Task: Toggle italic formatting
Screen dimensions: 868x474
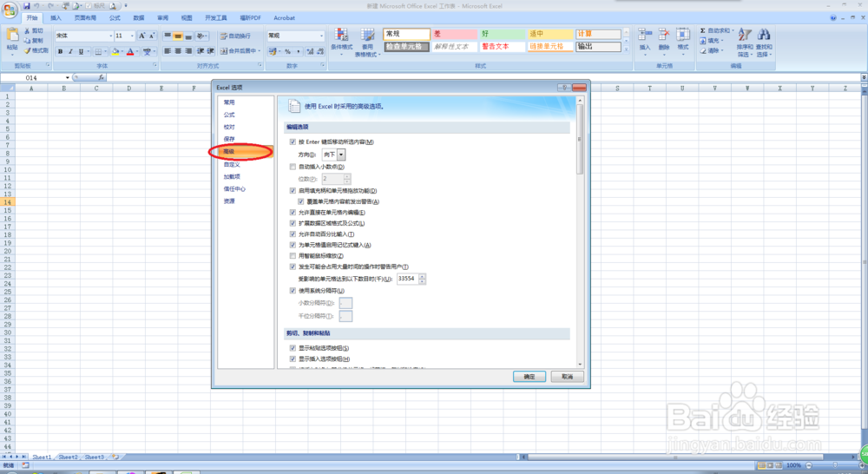Action: (x=70, y=51)
